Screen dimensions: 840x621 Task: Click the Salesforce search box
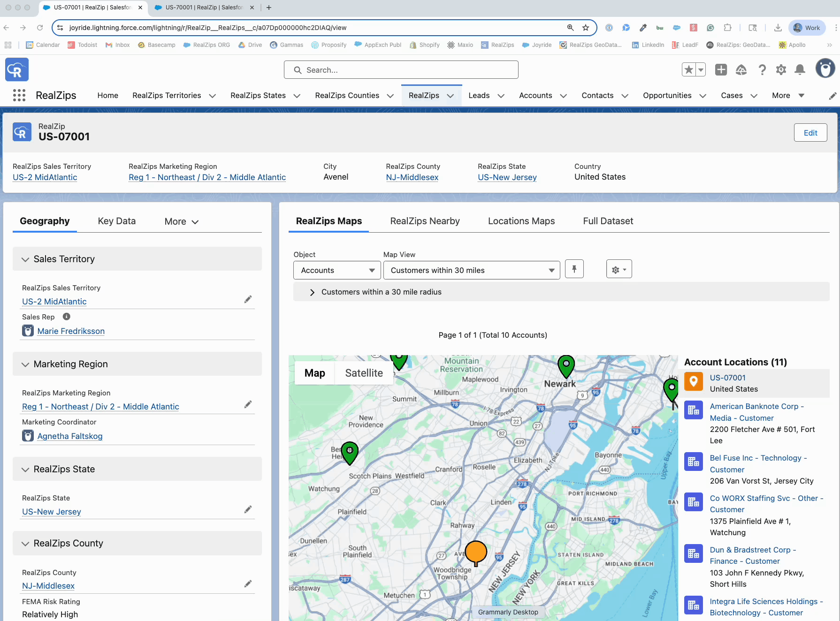tap(401, 70)
